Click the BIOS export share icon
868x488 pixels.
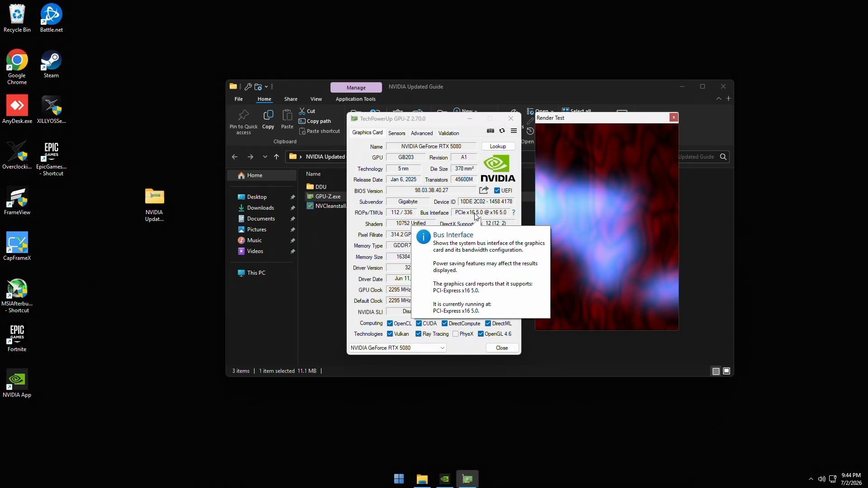484,190
